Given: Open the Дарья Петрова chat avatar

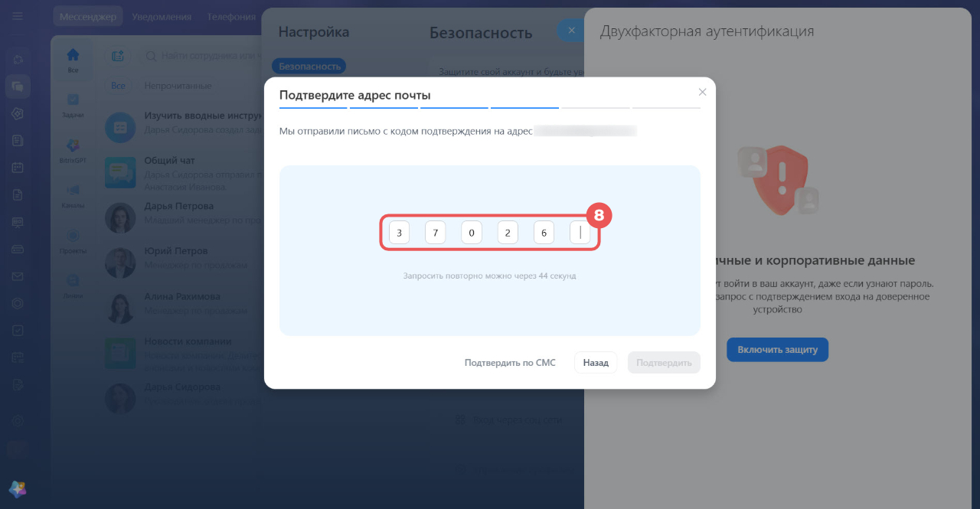Looking at the screenshot, I should click(120, 217).
